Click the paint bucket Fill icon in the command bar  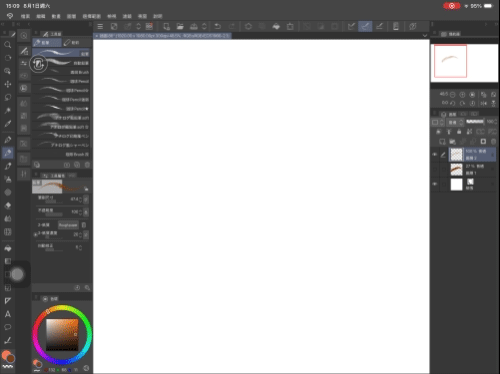tap(276, 26)
